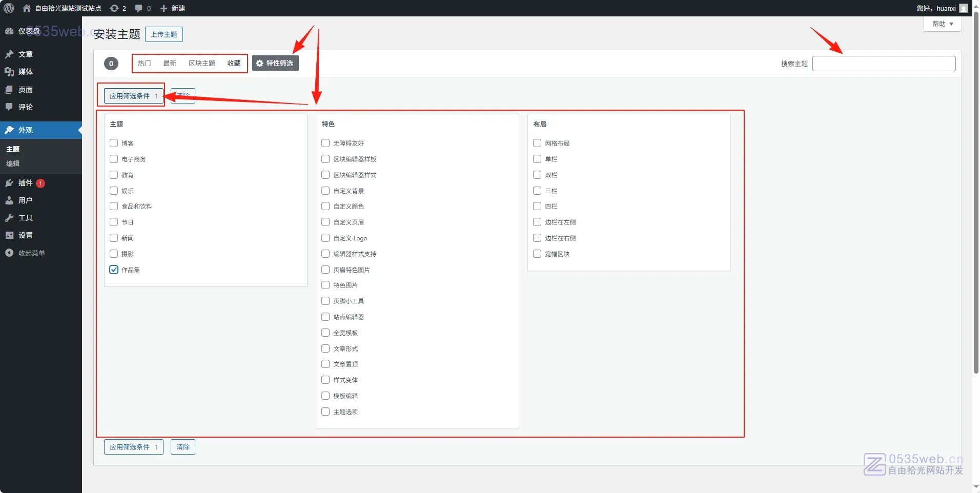This screenshot has height=493, width=980.
Task: Click the bottom 清除 button
Action: coord(183,447)
